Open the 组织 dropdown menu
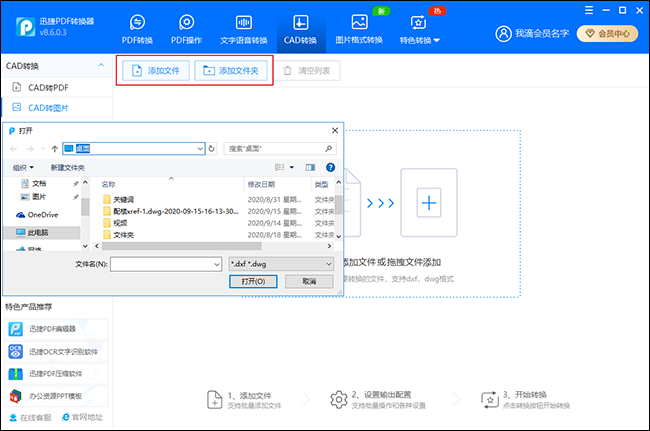 point(23,167)
